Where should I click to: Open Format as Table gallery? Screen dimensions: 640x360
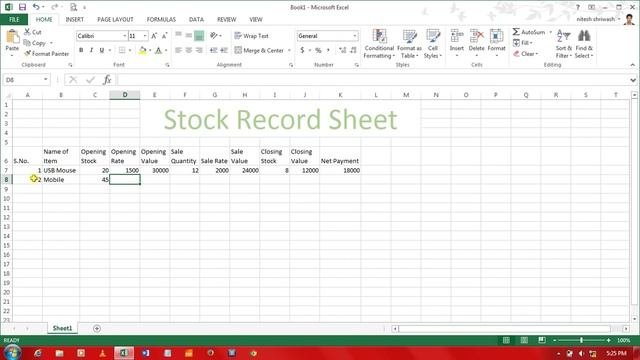(409, 44)
